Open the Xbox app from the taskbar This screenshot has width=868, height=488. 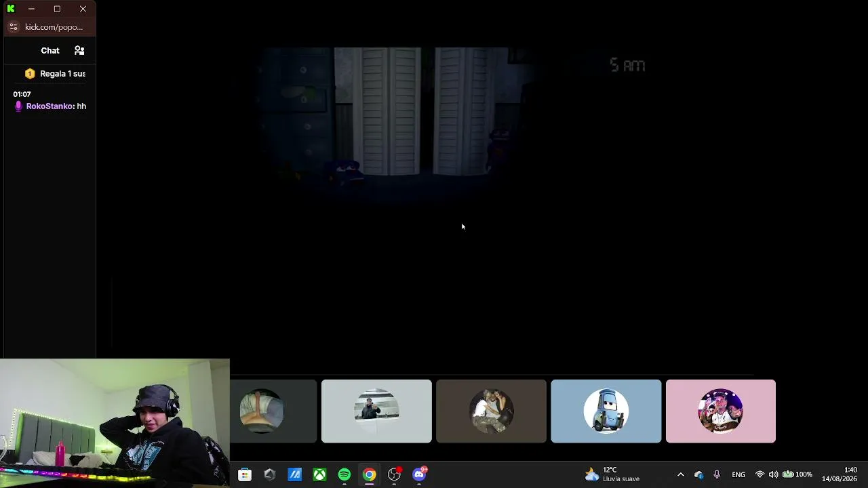(x=319, y=474)
